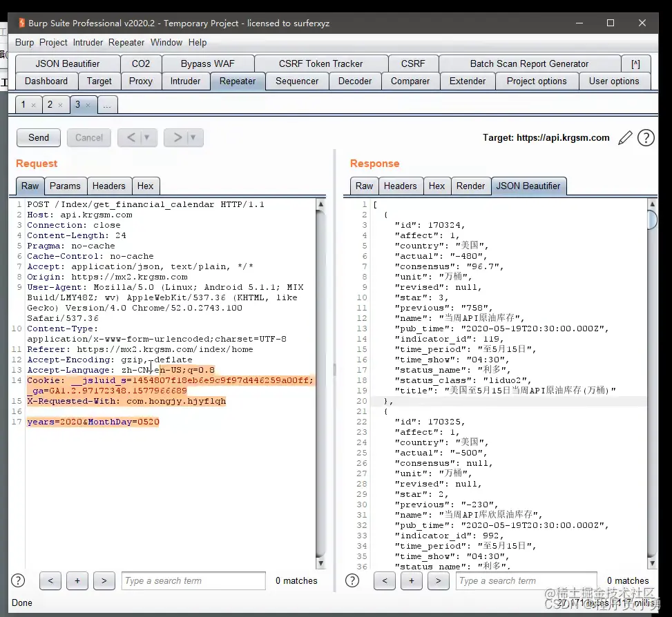The height and width of the screenshot is (617, 672).
Task: Open the Help menu
Action: click(197, 42)
